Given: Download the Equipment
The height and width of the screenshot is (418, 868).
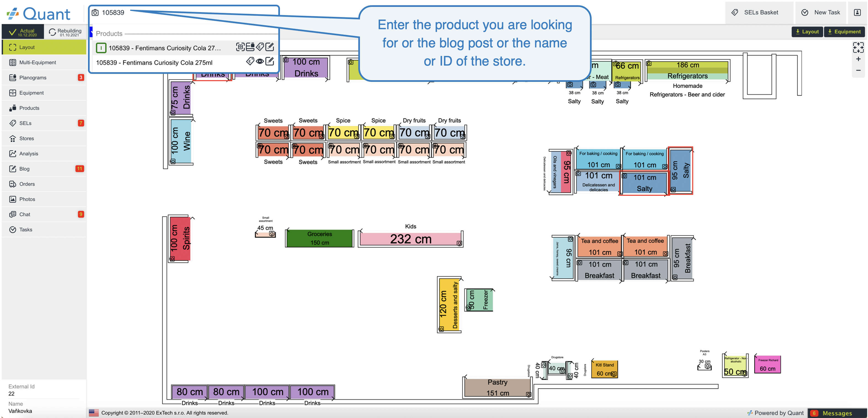Looking at the screenshot, I should pos(844,32).
